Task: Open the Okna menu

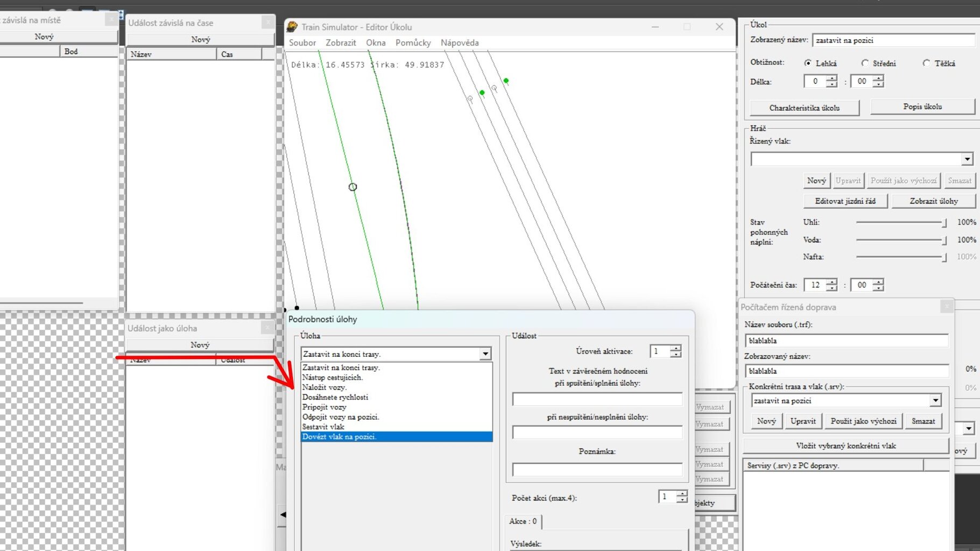Action: 376,43
